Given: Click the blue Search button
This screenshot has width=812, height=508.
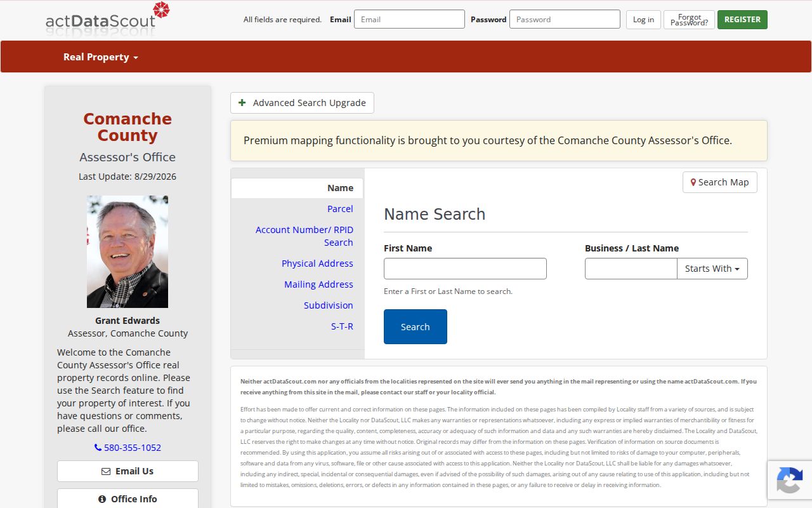Looking at the screenshot, I should pyautogui.click(x=416, y=326).
